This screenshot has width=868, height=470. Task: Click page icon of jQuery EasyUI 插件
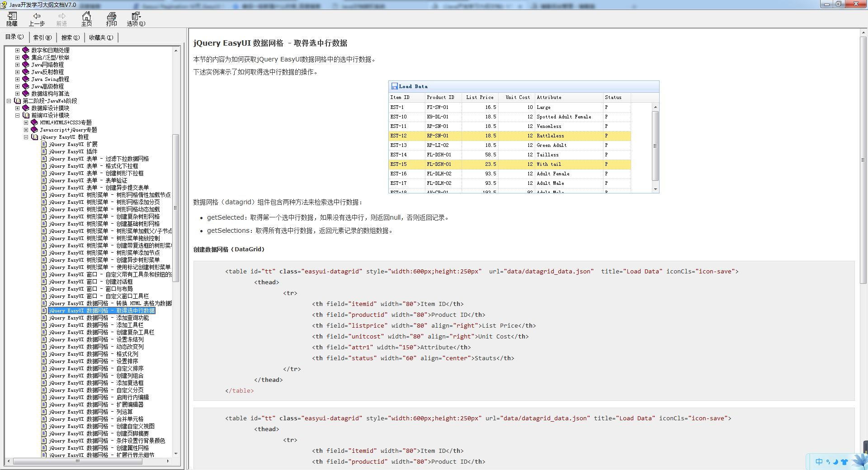pos(44,151)
